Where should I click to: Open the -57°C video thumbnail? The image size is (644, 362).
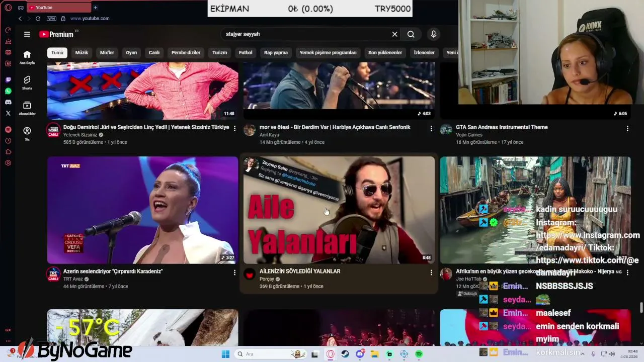143,327
